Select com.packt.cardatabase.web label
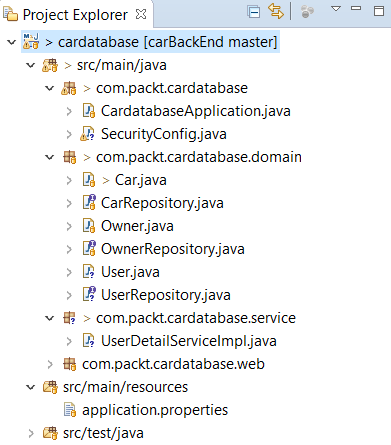Viewport: 391px width, 445px height. pyautogui.click(x=173, y=364)
